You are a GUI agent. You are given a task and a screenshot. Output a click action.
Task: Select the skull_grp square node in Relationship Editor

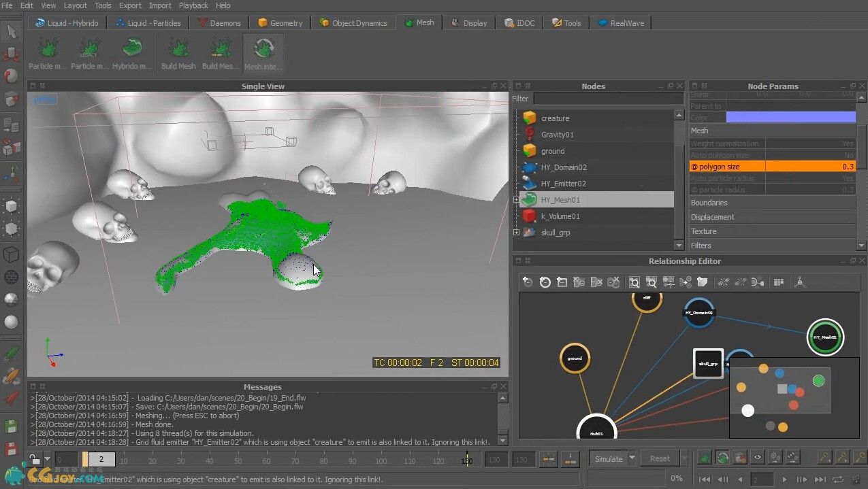pyautogui.click(x=708, y=363)
